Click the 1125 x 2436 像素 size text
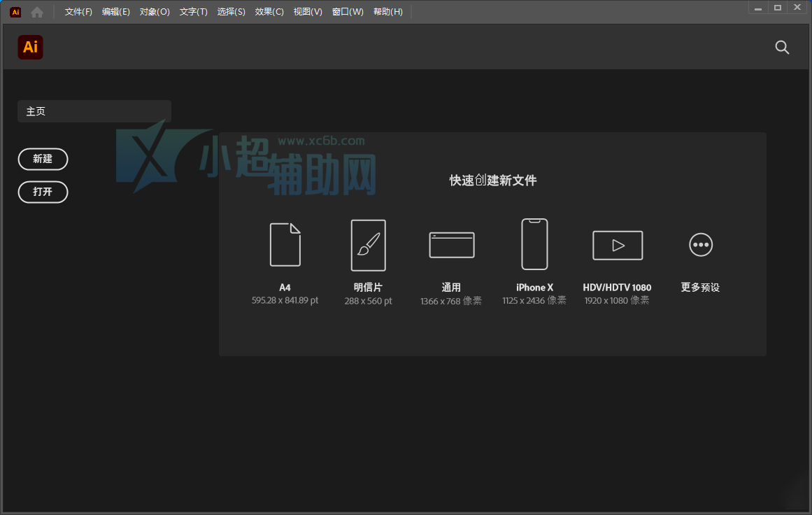Screen dimensions: 812x515 point(534,300)
